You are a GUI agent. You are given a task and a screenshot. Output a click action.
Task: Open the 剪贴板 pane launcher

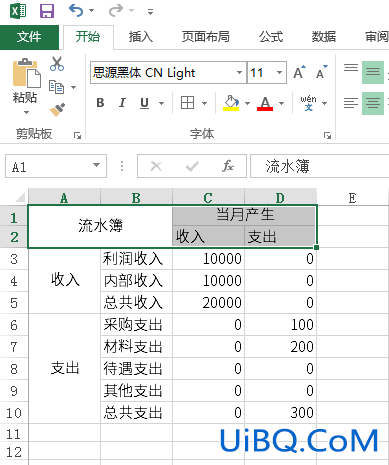(x=78, y=135)
